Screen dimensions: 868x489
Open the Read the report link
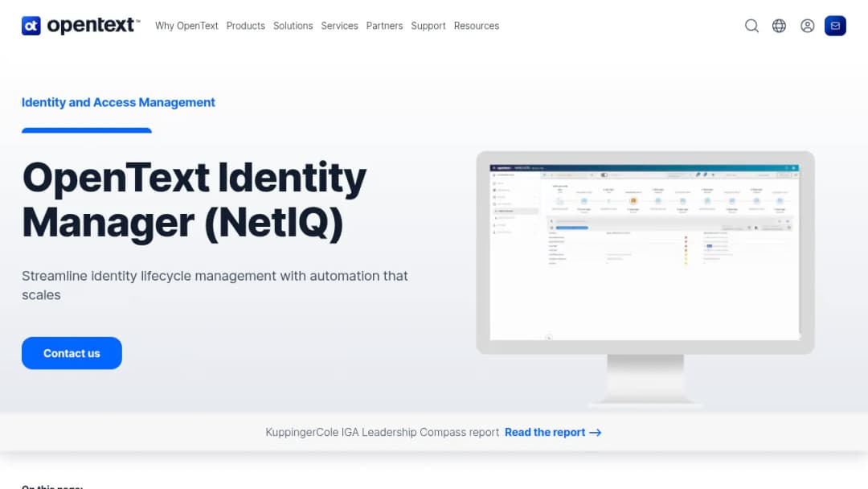pyautogui.click(x=552, y=432)
